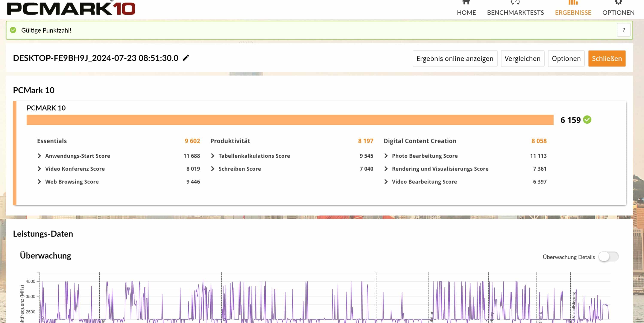Expand Photo Bearbeitung Score row
This screenshot has height=323, width=644.
click(386, 156)
